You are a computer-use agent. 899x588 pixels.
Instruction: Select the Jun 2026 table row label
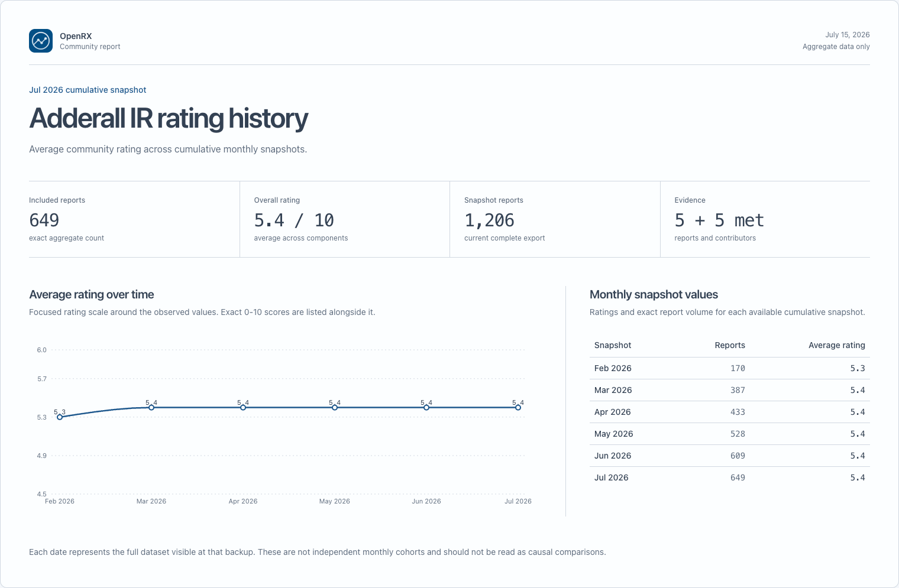(x=613, y=456)
